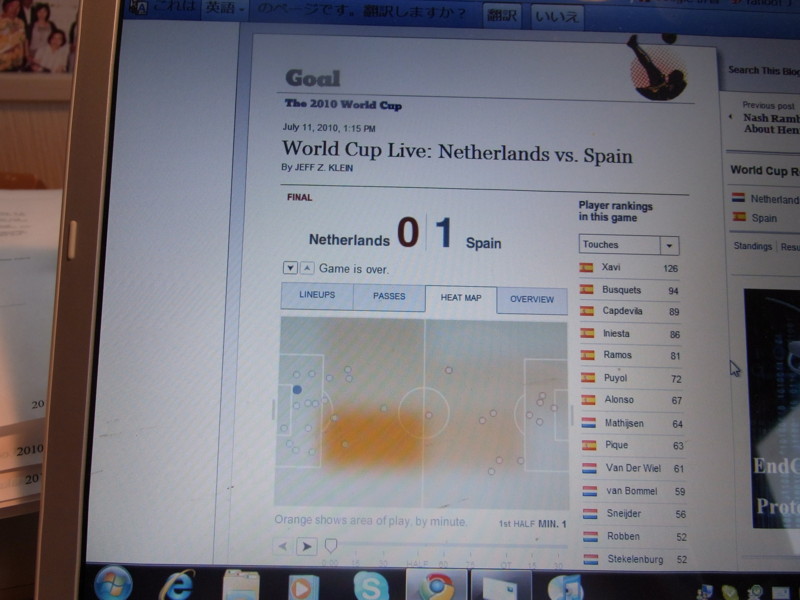Click Puyol in the player rankings
The image size is (800, 600).
tap(615, 378)
